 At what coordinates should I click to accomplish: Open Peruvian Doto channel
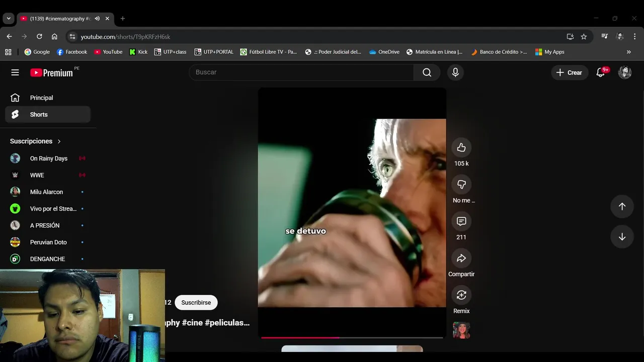[x=48, y=242]
